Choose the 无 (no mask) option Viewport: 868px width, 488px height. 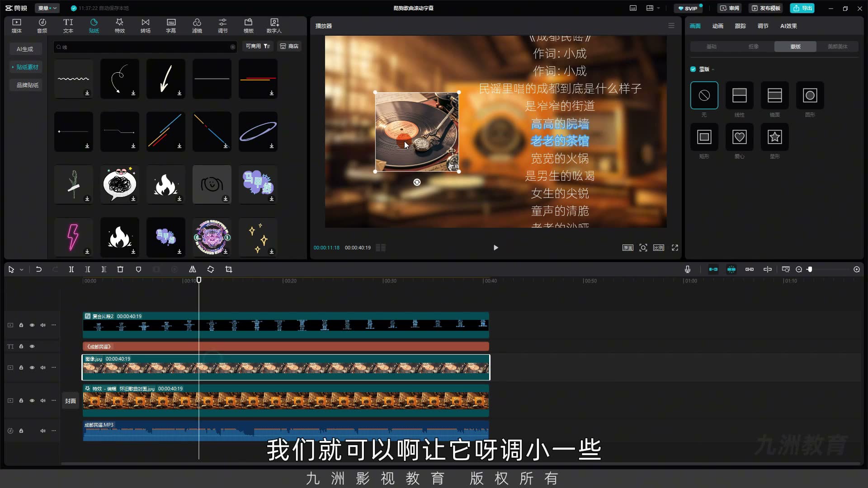click(x=704, y=95)
